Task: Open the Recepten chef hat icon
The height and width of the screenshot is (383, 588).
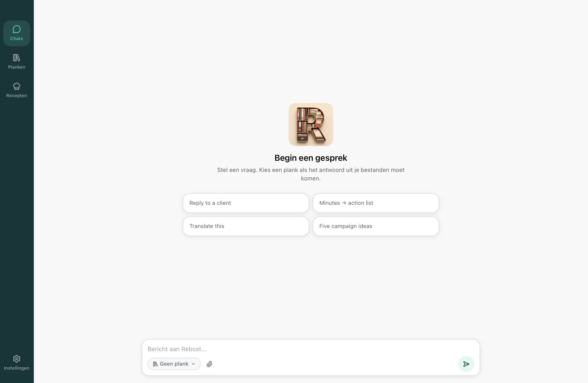Action: pos(16,86)
